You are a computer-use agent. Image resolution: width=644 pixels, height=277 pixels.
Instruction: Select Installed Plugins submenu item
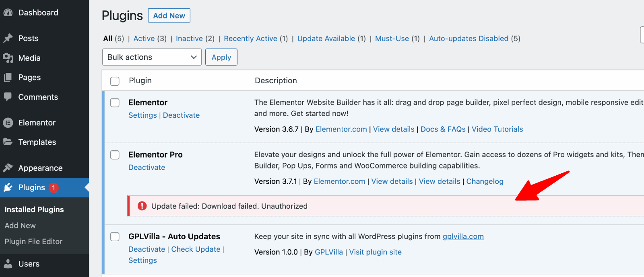34,209
